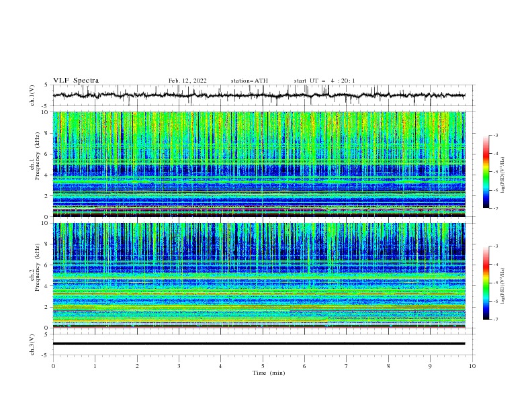The width and height of the screenshot is (532, 411).
Task: Click time axis tick label "1"
Action: (95, 366)
